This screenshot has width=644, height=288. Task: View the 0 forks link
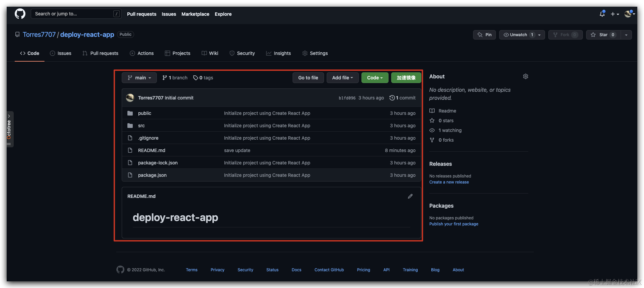click(441, 140)
